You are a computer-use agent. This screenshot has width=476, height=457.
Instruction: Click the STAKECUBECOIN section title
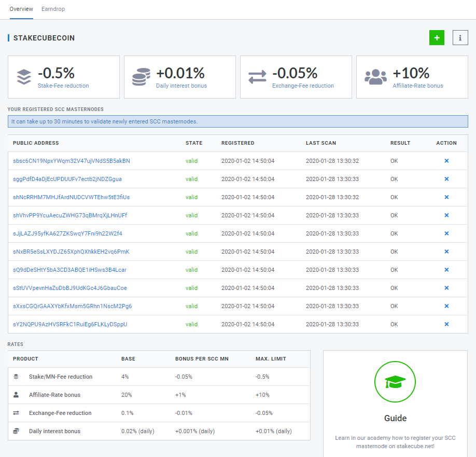44,38
